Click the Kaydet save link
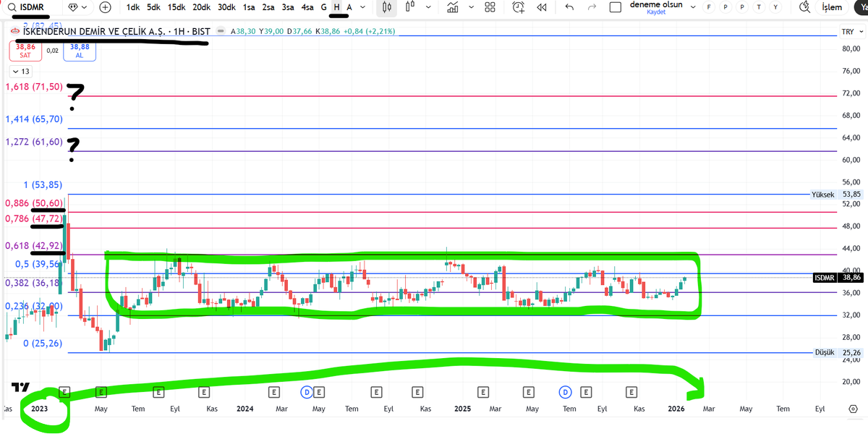This screenshot has width=868, height=434. [x=656, y=12]
